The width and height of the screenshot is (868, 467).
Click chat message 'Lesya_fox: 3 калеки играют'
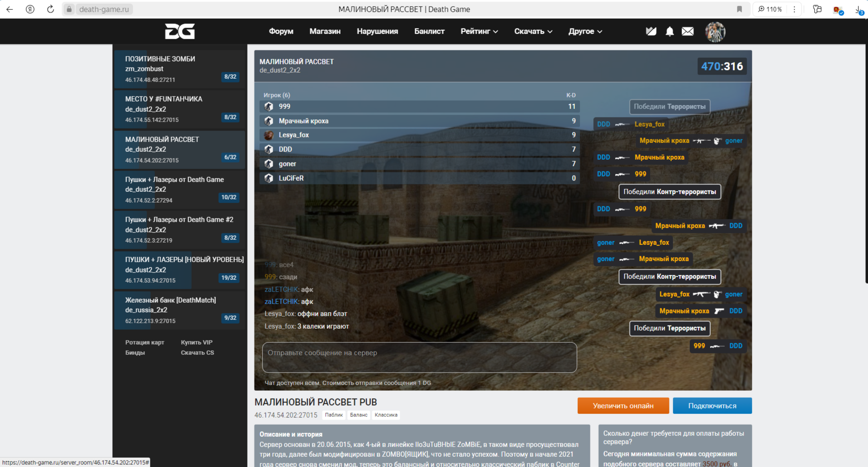coord(307,326)
